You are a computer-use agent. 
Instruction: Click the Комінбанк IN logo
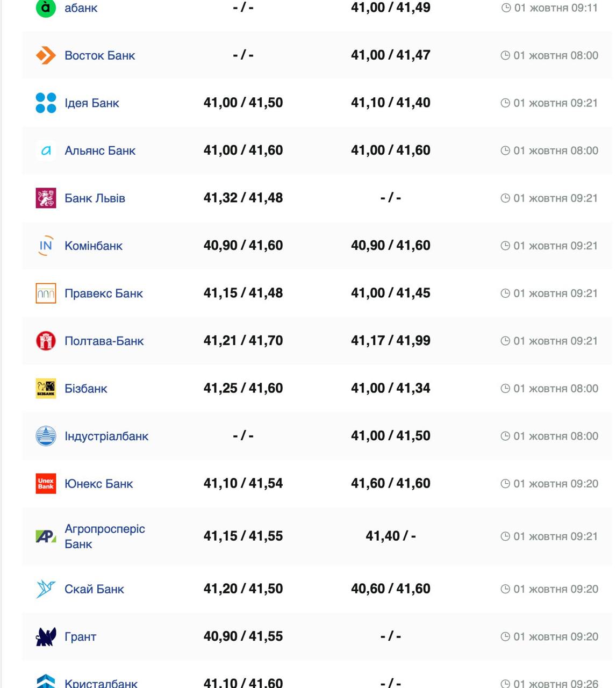(x=46, y=246)
